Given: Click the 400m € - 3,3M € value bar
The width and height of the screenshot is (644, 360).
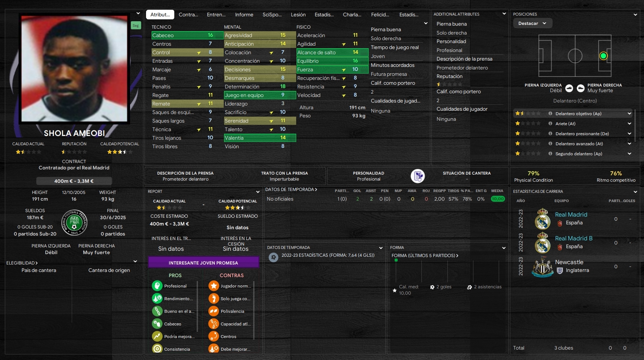Looking at the screenshot, I should (74, 181).
